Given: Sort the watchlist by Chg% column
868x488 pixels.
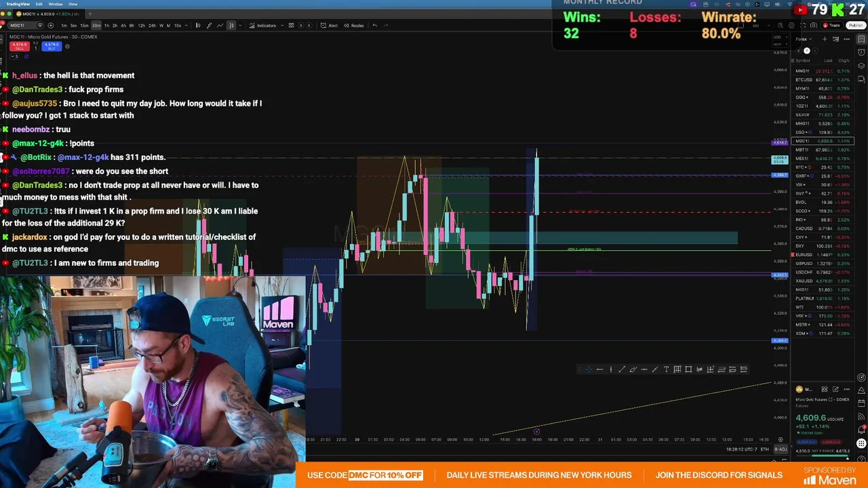Looking at the screenshot, I should click(844, 60).
